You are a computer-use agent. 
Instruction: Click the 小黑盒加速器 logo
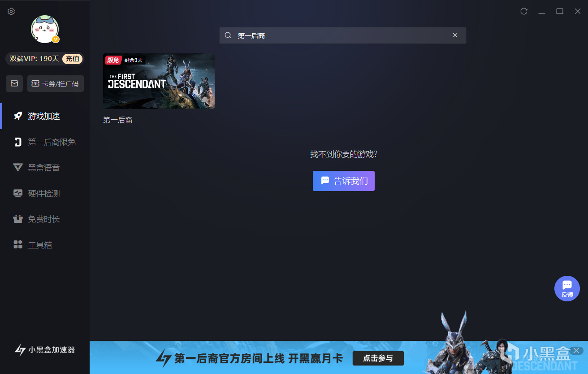click(x=45, y=350)
